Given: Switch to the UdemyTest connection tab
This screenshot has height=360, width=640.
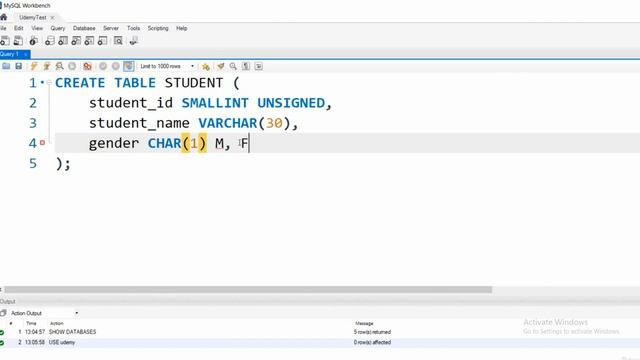Looking at the screenshot, I should pos(33,18).
